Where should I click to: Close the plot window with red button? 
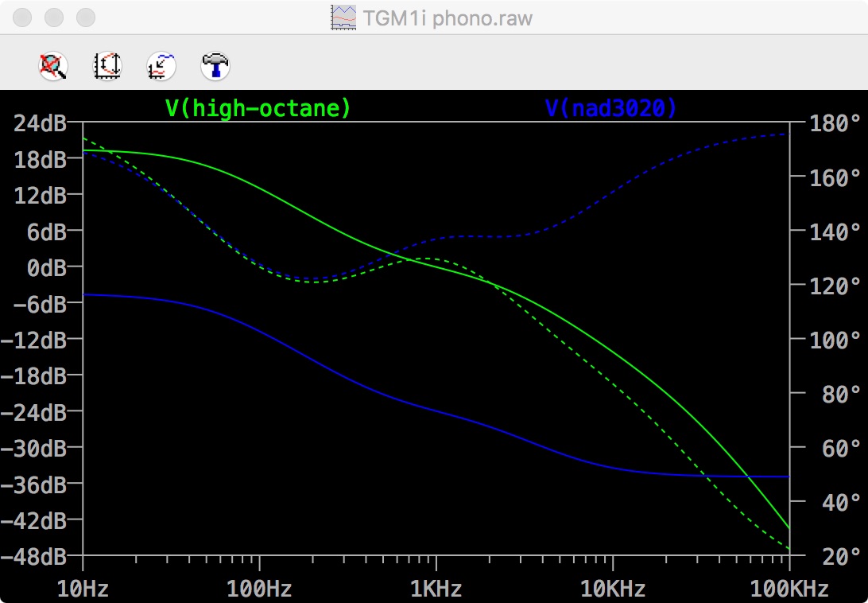[22, 18]
